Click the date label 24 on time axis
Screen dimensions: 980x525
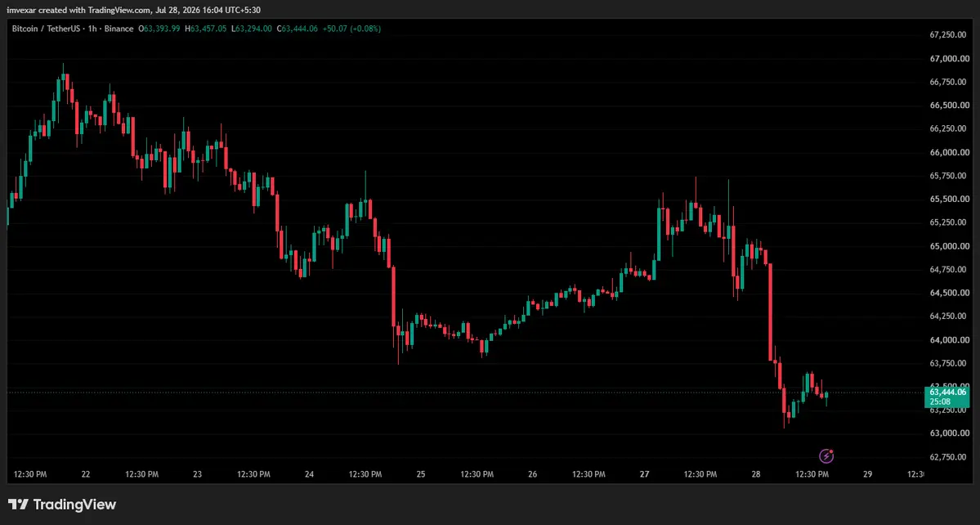click(x=310, y=474)
